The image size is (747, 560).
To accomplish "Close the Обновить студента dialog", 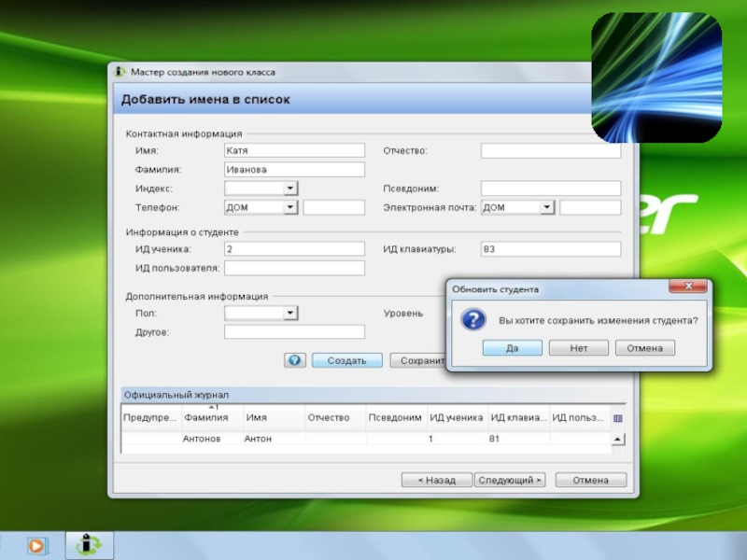I will [687, 287].
